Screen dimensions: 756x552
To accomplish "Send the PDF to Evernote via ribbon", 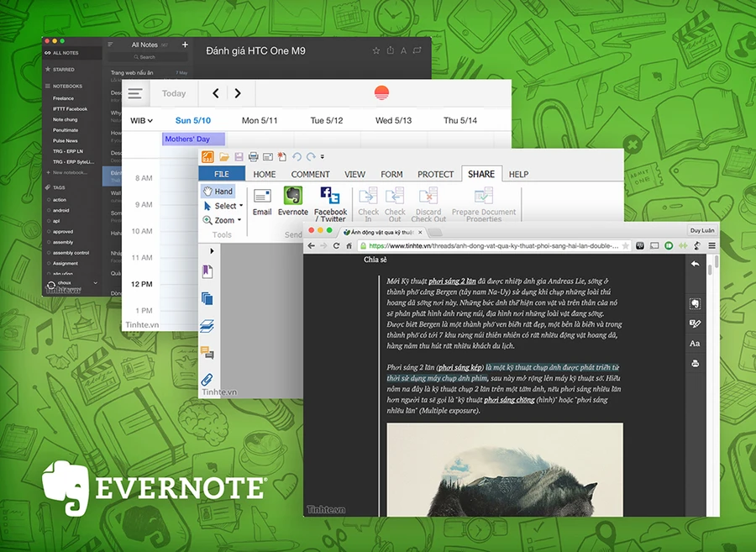I will coord(292,202).
